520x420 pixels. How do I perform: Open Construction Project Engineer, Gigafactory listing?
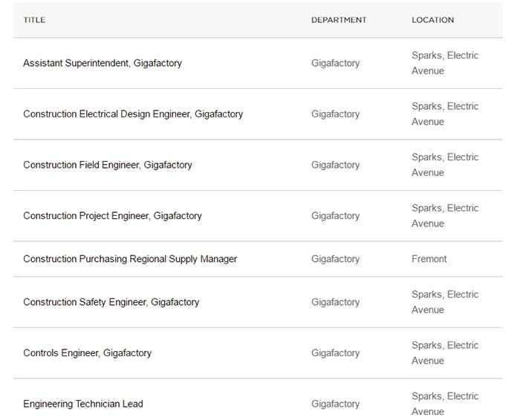click(112, 216)
